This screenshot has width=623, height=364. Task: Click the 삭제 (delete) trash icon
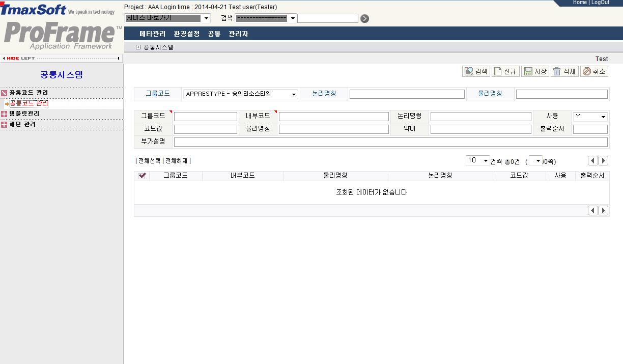(x=565, y=71)
